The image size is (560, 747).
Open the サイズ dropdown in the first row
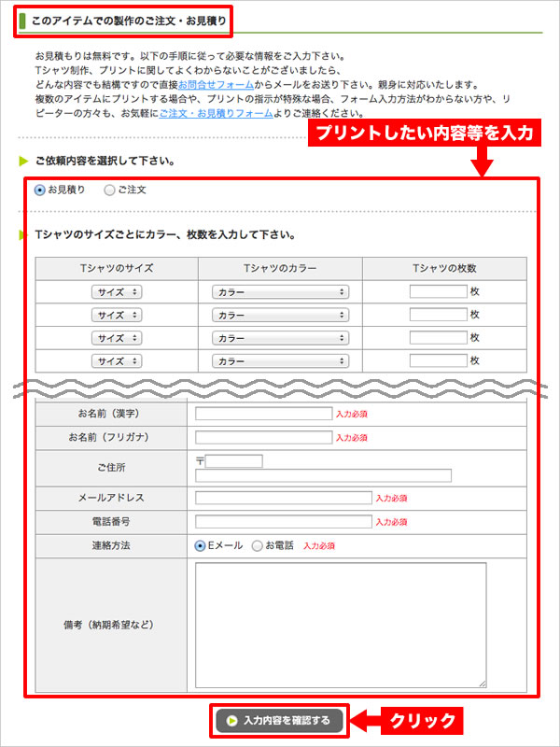pyautogui.click(x=117, y=291)
